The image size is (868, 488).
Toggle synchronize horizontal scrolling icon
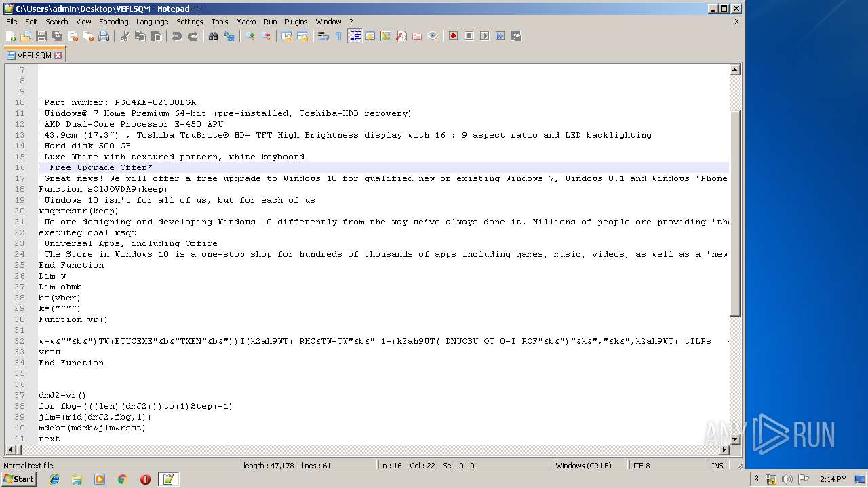(302, 36)
